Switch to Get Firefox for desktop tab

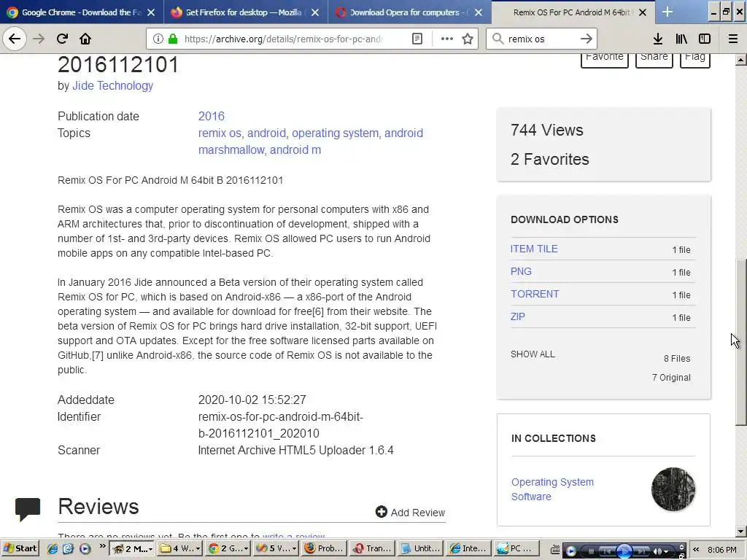tap(245, 12)
